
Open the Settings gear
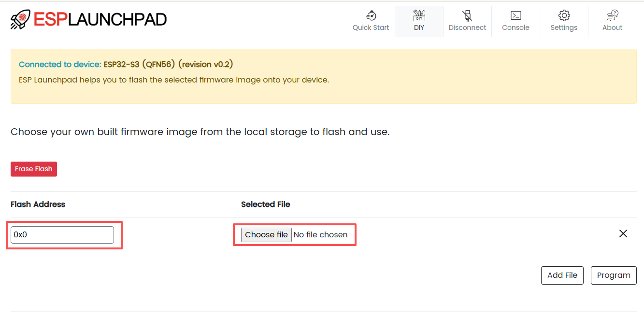(x=564, y=22)
